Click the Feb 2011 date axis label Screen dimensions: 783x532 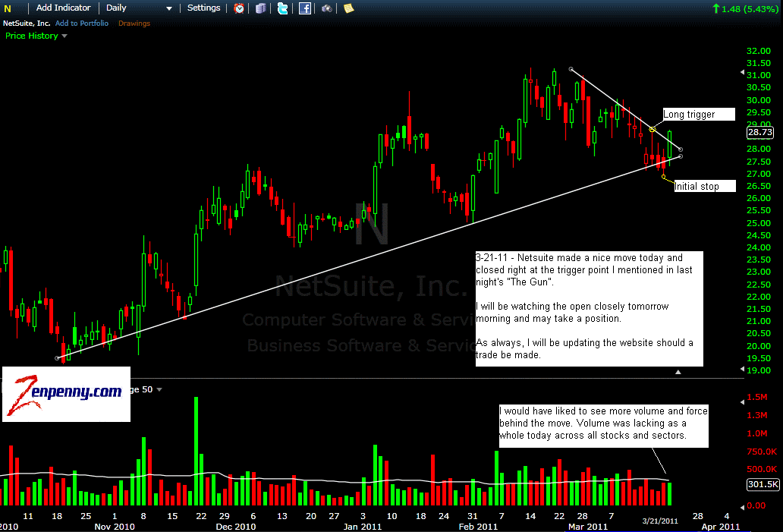click(x=478, y=527)
